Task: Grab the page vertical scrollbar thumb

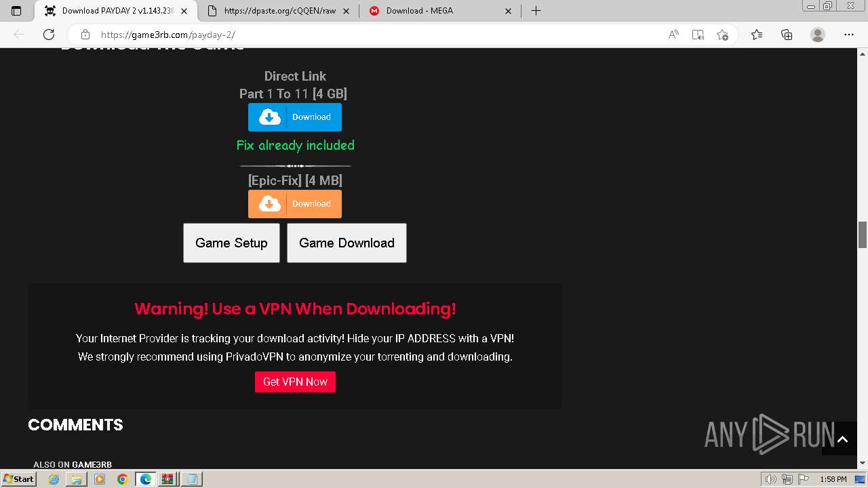Action: coord(863,235)
